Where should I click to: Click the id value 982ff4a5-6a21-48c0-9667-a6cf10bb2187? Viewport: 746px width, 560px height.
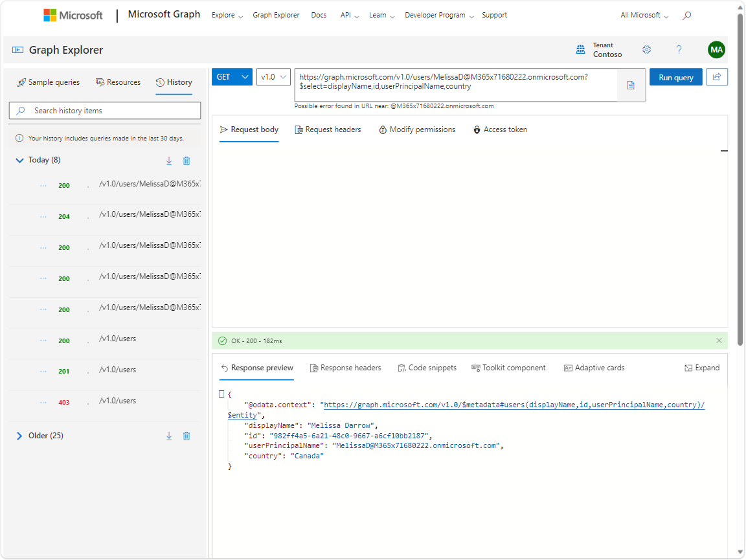click(x=349, y=436)
